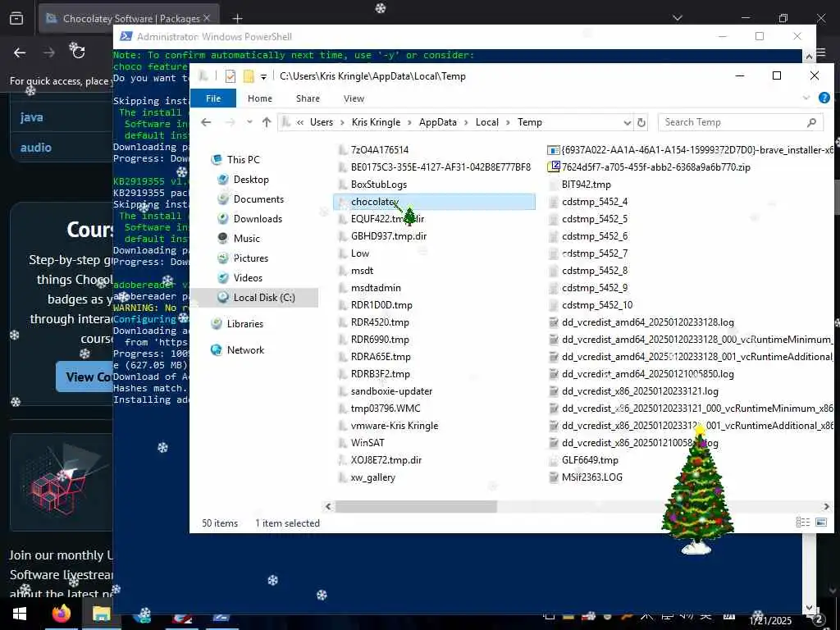Viewport: 840px width, 630px height.
Task: Click AppData in address breadcrumb
Action: (x=438, y=122)
